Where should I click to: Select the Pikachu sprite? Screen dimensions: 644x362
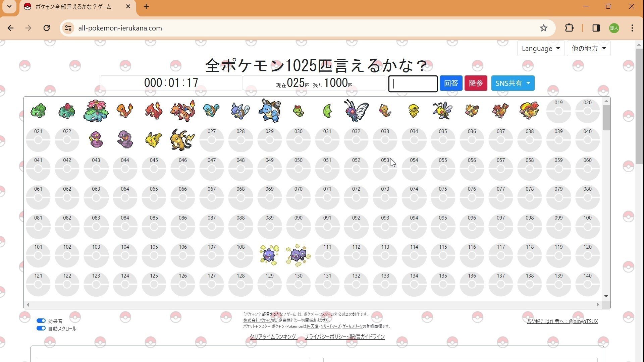[153, 140]
